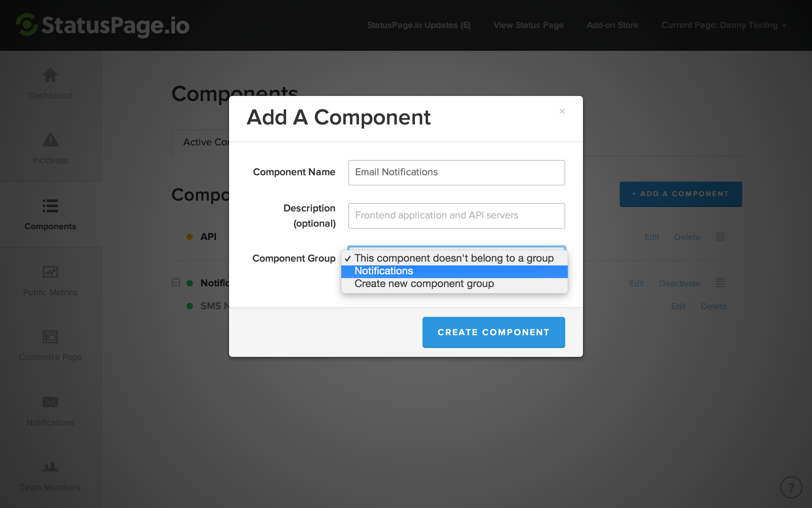Click the StatusPage.io logo
Viewport: 812px width, 508px height.
(103, 25)
